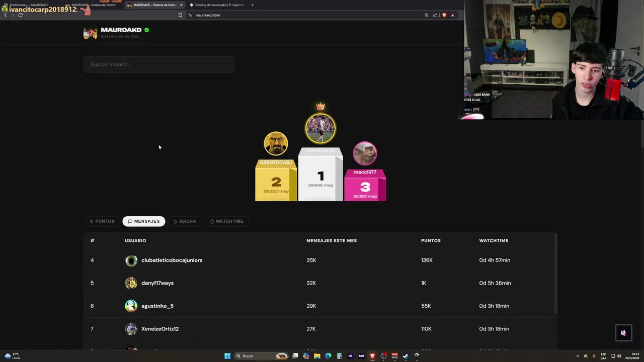
Task: Show hidden system tray icons
Action: click(x=578, y=356)
